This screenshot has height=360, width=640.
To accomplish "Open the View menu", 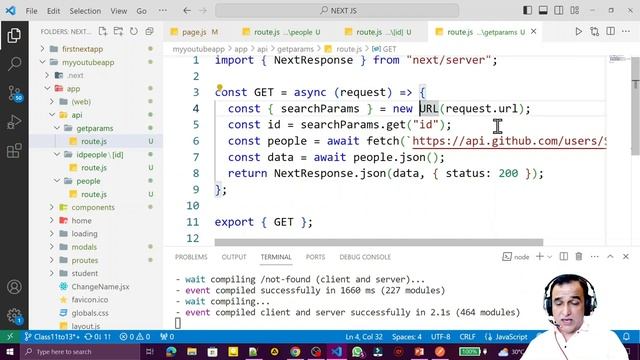I will tap(118, 11).
